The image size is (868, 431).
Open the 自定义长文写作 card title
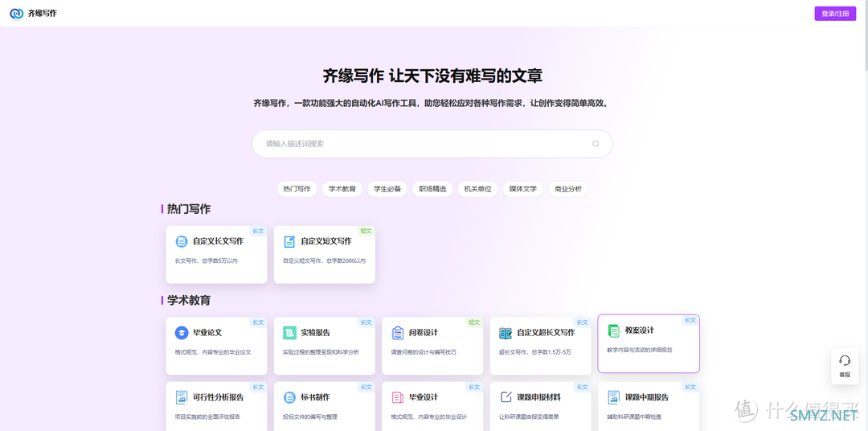tap(218, 241)
